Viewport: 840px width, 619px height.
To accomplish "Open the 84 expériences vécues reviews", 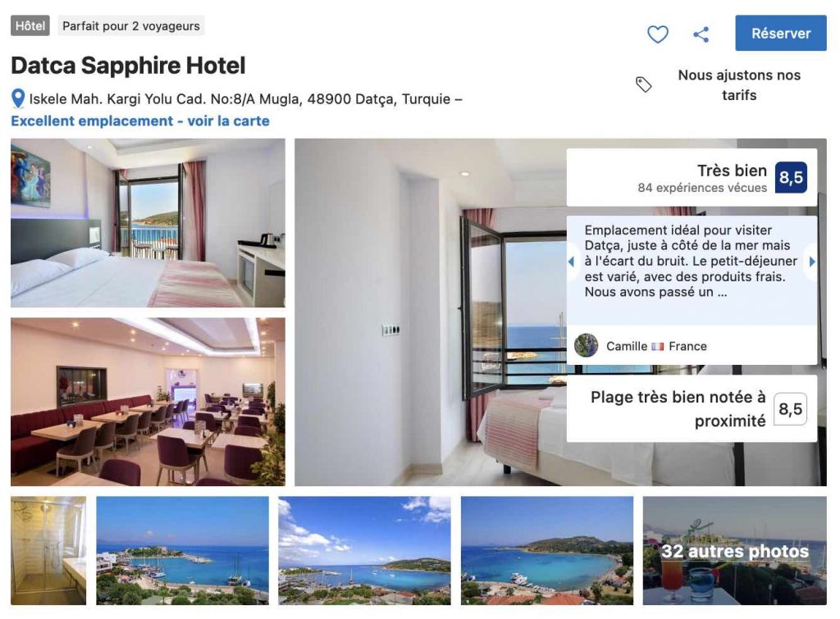I will 702,188.
